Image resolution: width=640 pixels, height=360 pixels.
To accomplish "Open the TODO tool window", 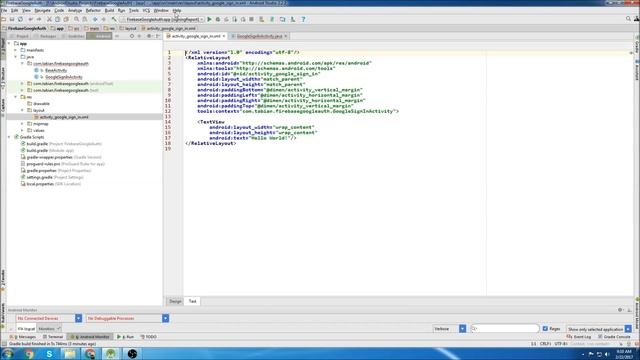I will coord(149,337).
